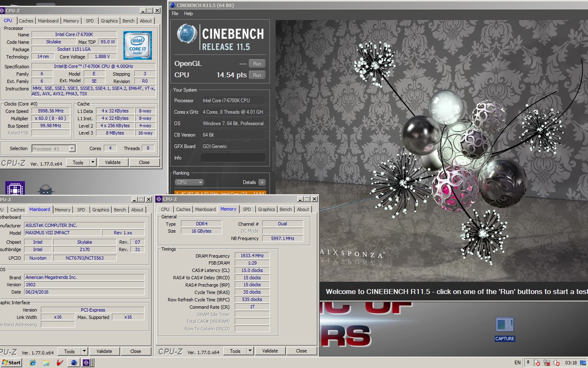Launch Internet Explorer from the taskbar
Image resolution: width=588 pixels, height=368 pixels.
click(x=33, y=363)
